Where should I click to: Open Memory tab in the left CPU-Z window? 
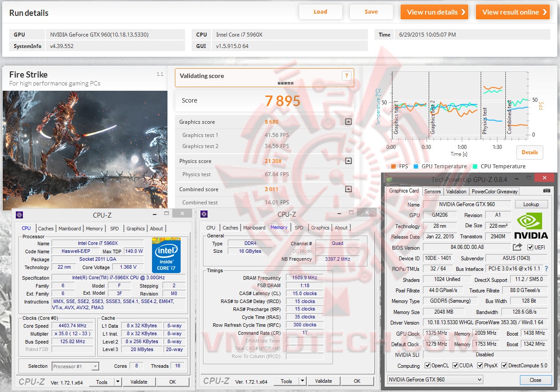[x=94, y=229]
